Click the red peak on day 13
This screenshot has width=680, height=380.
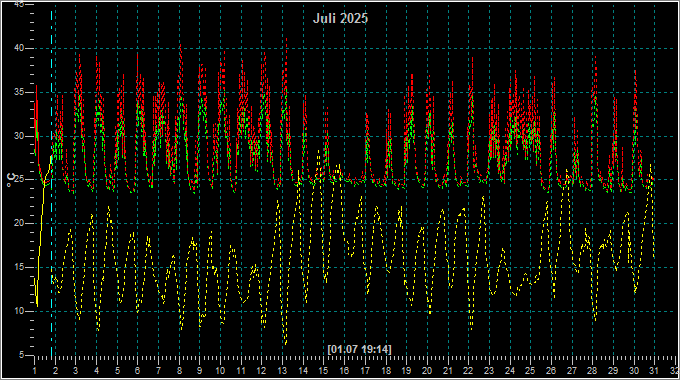point(286,41)
